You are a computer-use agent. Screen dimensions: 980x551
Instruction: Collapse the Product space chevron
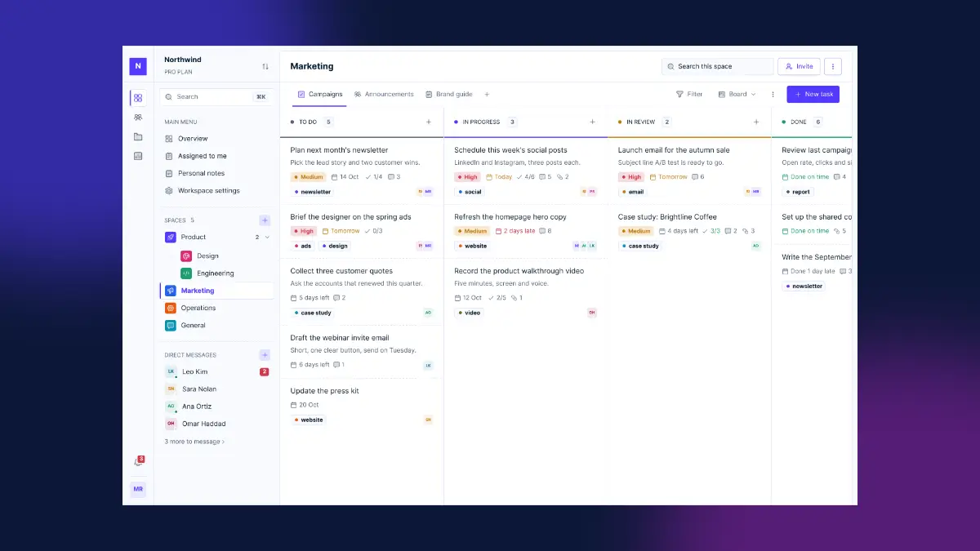click(267, 238)
